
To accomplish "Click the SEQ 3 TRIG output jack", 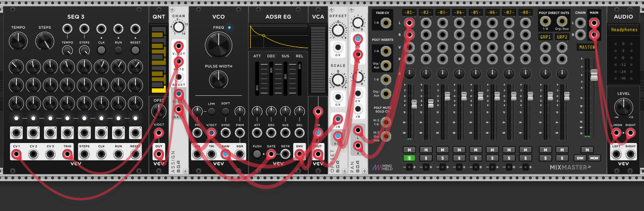I will point(67,154).
